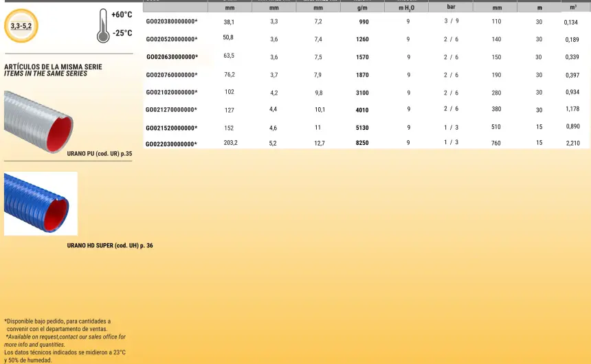Open the URANO PU (cod. UR) p.35 reference
The height and width of the screenshot is (364, 591).
click(99, 154)
